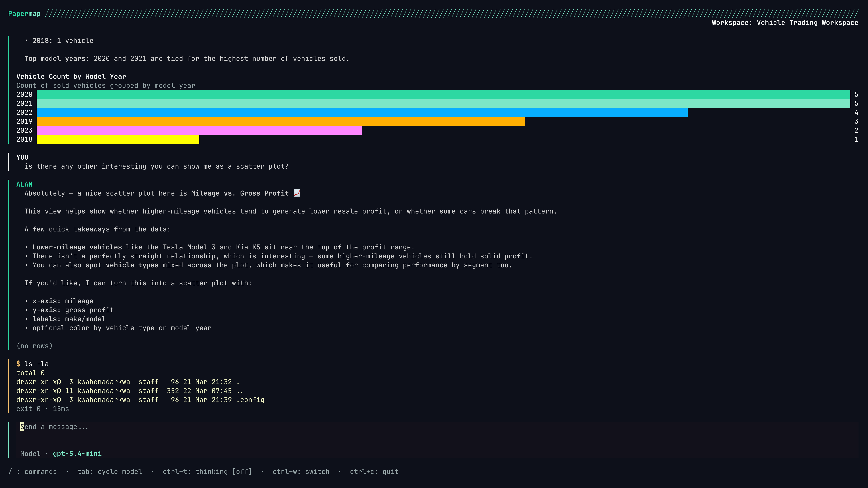Click the '.config' directory row
The width and height of the screenshot is (868, 488).
point(140,400)
